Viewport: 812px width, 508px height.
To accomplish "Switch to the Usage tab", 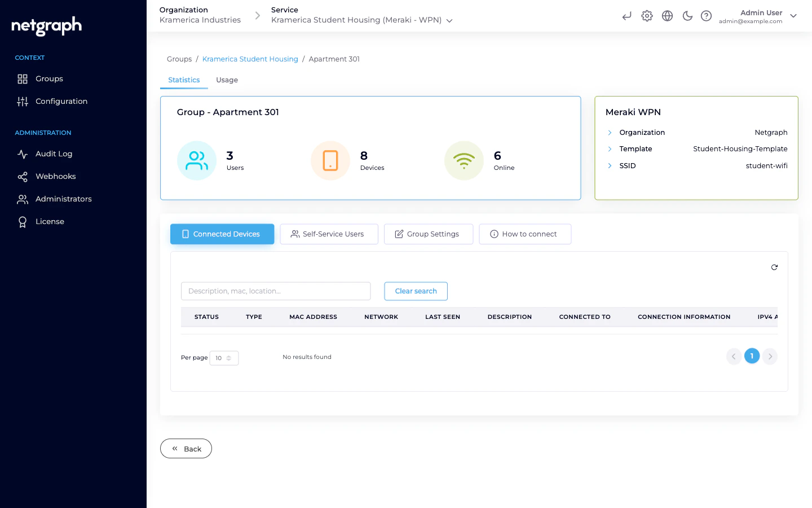I will click(x=227, y=80).
